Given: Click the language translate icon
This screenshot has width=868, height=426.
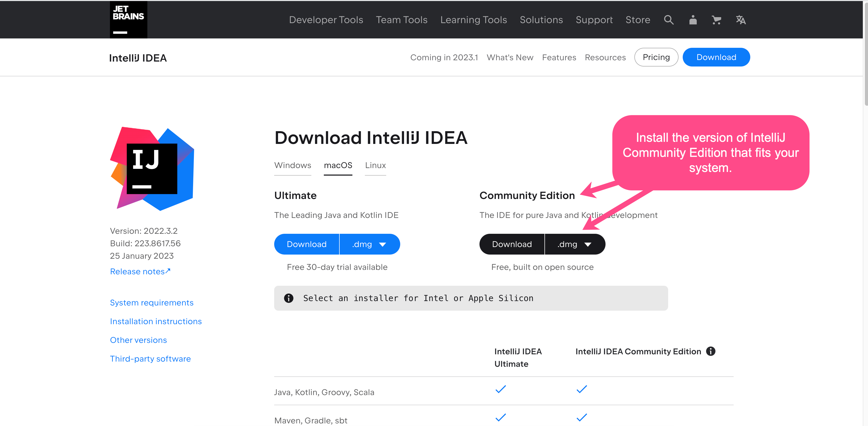Looking at the screenshot, I should (741, 20).
